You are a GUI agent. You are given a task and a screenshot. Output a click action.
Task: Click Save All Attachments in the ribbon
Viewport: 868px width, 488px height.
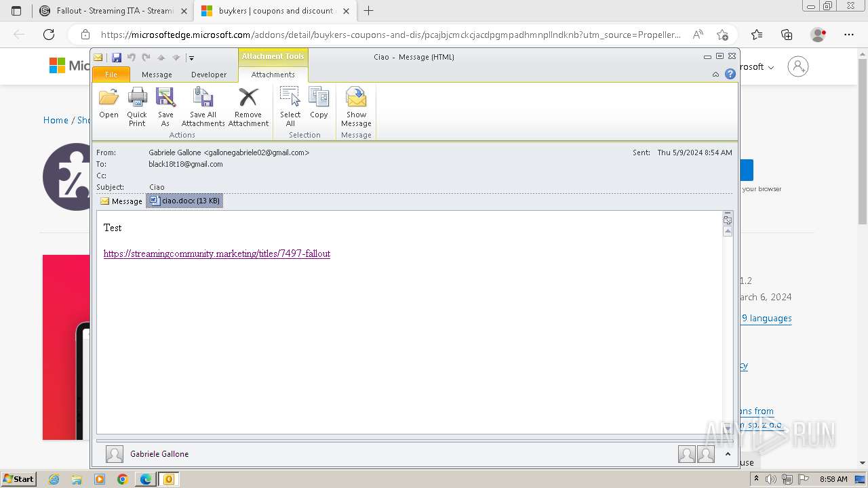point(203,106)
